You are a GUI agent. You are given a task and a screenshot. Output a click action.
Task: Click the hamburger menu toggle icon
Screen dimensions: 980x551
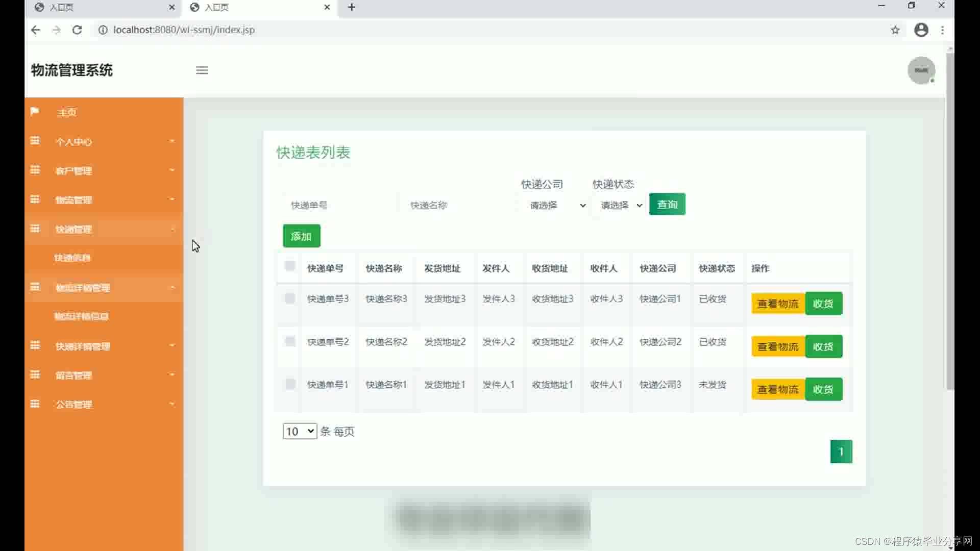click(202, 70)
